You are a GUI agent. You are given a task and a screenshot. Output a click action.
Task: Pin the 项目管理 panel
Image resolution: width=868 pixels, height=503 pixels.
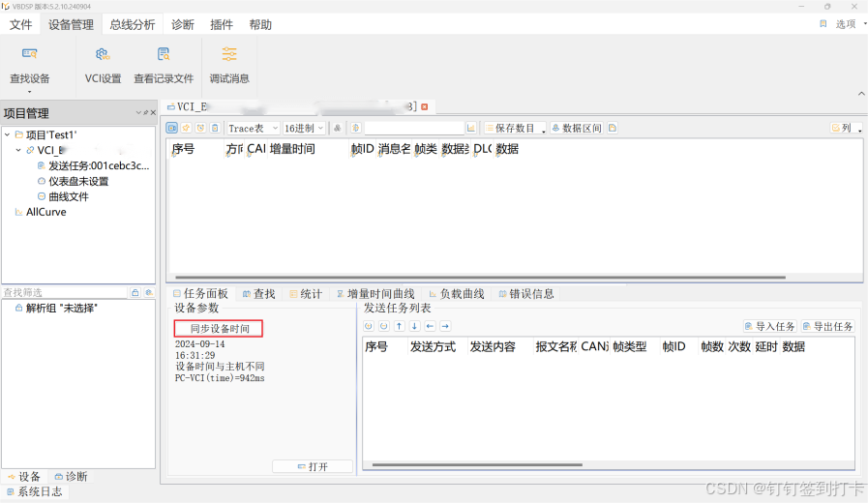[145, 113]
